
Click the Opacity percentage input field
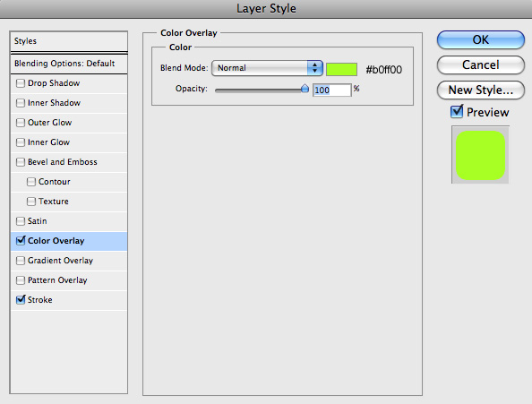[x=331, y=90]
